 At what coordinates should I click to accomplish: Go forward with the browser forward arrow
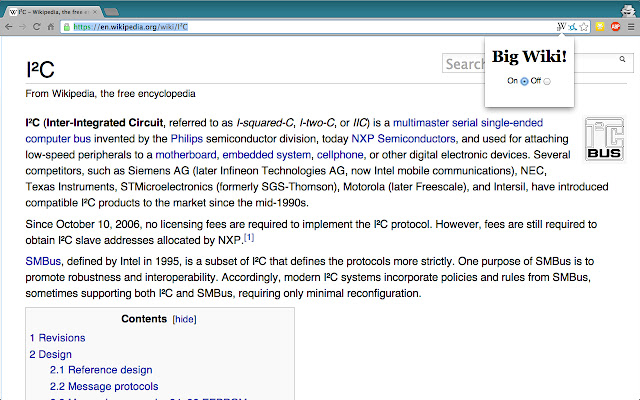tap(22, 27)
